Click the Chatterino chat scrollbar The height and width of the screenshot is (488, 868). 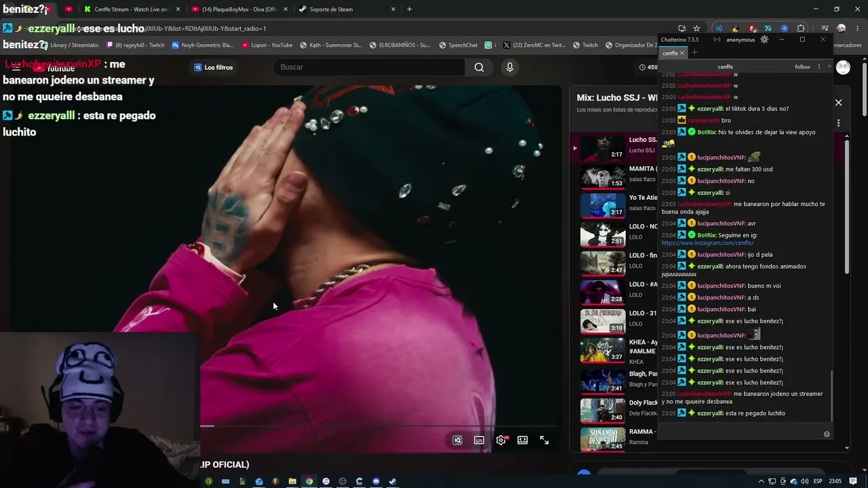tap(832, 395)
